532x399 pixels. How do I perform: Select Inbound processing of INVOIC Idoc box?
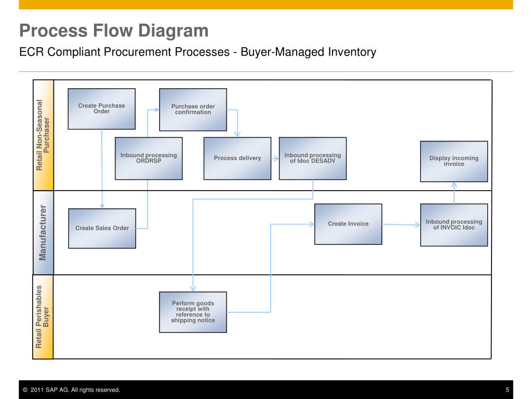[x=454, y=225]
